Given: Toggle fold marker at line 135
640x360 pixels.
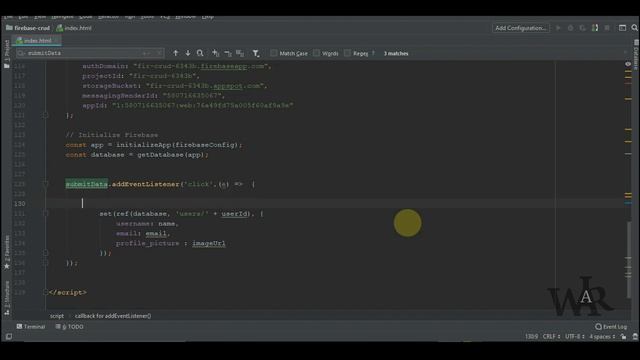Looking at the screenshot, I should pos(45,253).
